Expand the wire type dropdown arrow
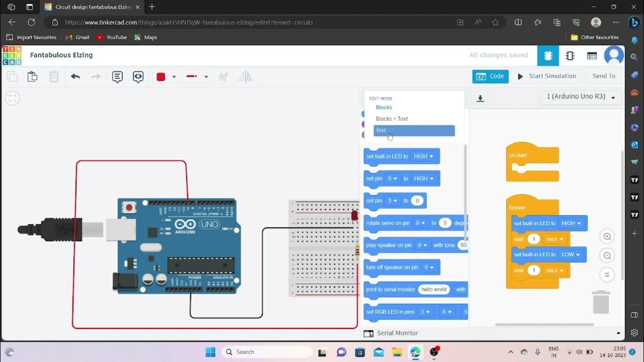Screen dimensions: 644x362 tap(206, 77)
